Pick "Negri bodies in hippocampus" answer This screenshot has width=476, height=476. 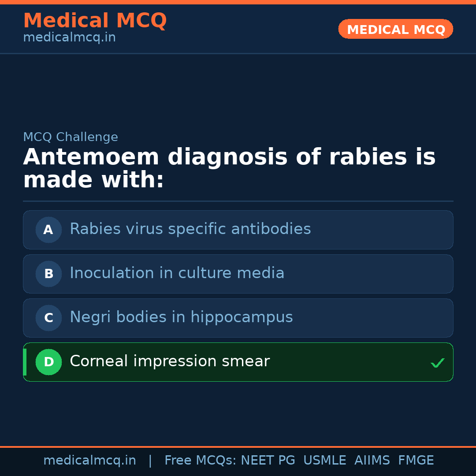pos(181,317)
